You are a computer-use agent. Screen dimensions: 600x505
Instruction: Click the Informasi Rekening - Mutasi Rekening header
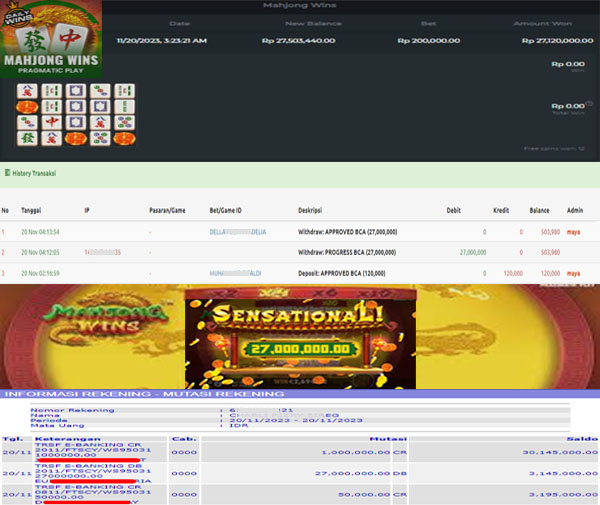144,394
